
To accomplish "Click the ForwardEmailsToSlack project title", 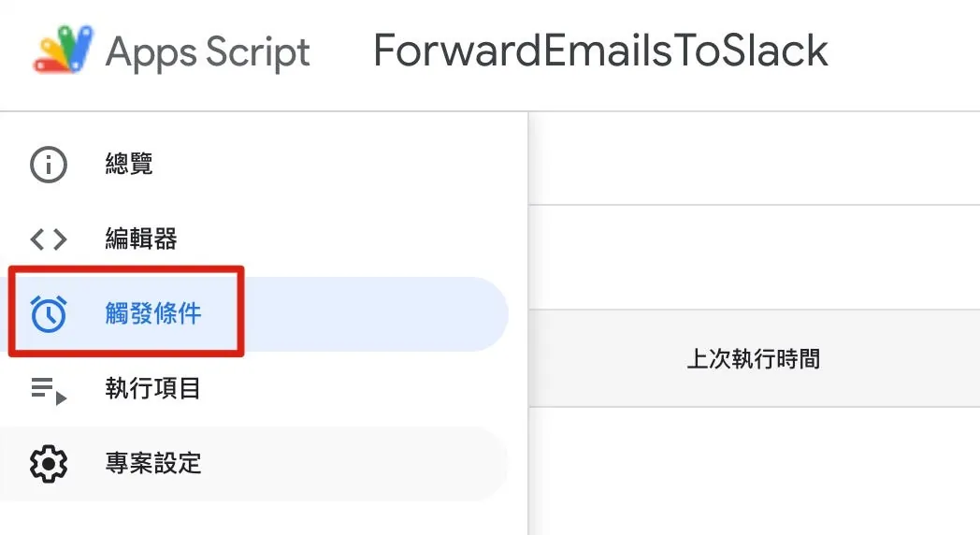I will click(x=600, y=51).
